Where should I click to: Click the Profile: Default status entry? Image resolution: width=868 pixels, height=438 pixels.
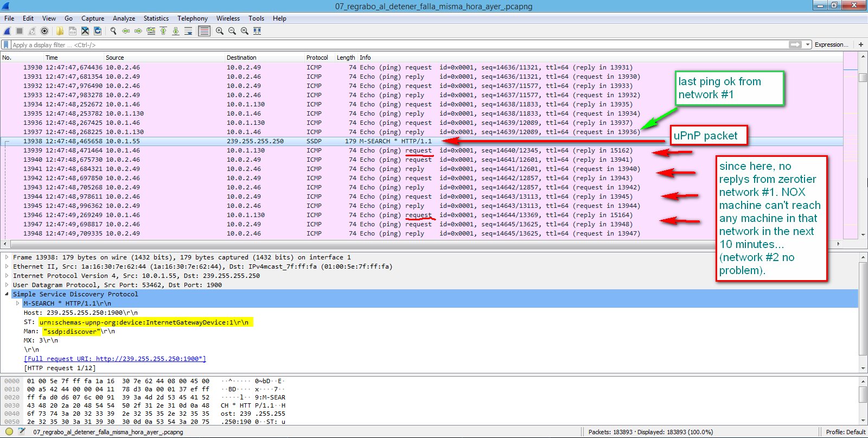845,432
